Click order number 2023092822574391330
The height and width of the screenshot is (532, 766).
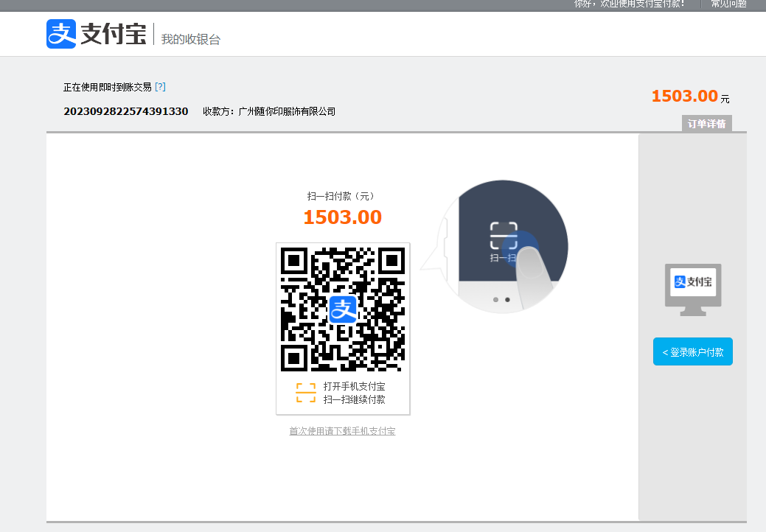click(126, 111)
